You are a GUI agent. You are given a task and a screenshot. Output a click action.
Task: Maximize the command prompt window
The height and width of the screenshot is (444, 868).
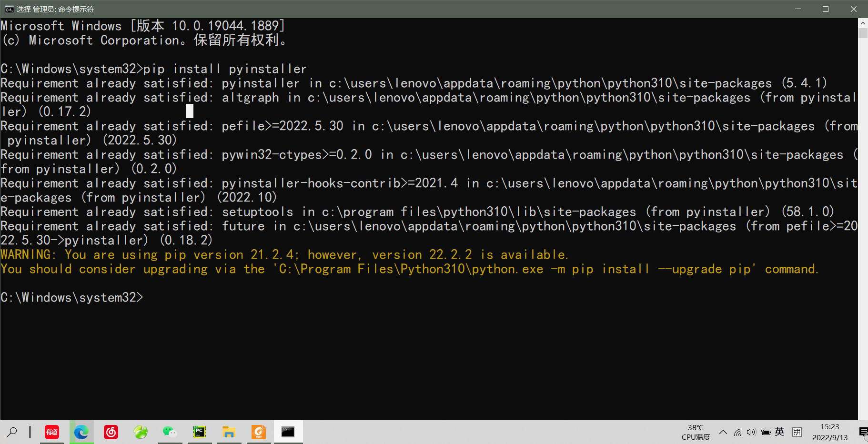tap(826, 9)
